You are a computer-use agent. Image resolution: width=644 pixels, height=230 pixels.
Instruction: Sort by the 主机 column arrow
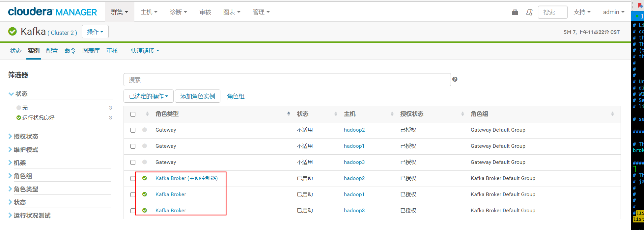tap(392, 114)
